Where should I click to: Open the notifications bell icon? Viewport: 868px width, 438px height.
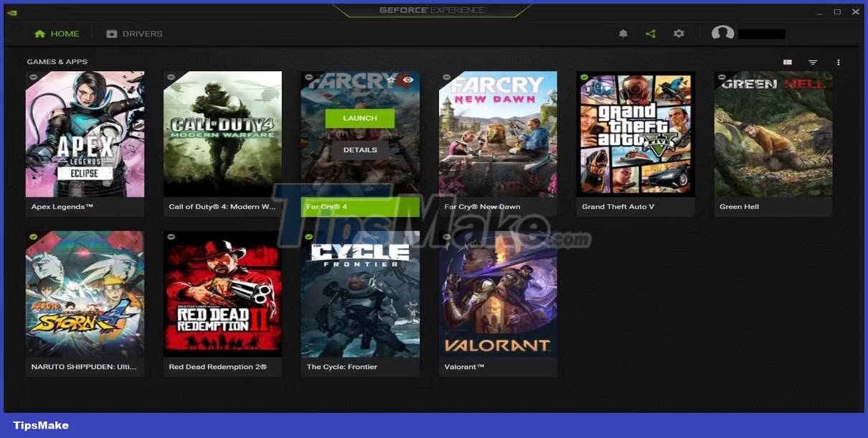(x=623, y=33)
